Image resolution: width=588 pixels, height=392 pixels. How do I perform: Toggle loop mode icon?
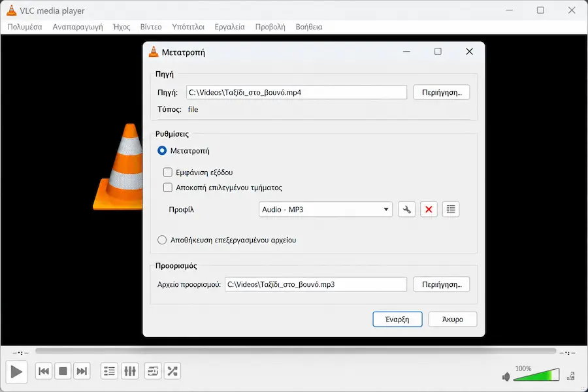153,371
